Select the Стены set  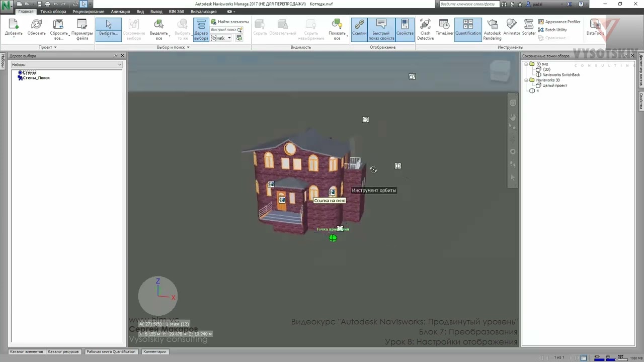pos(29,72)
